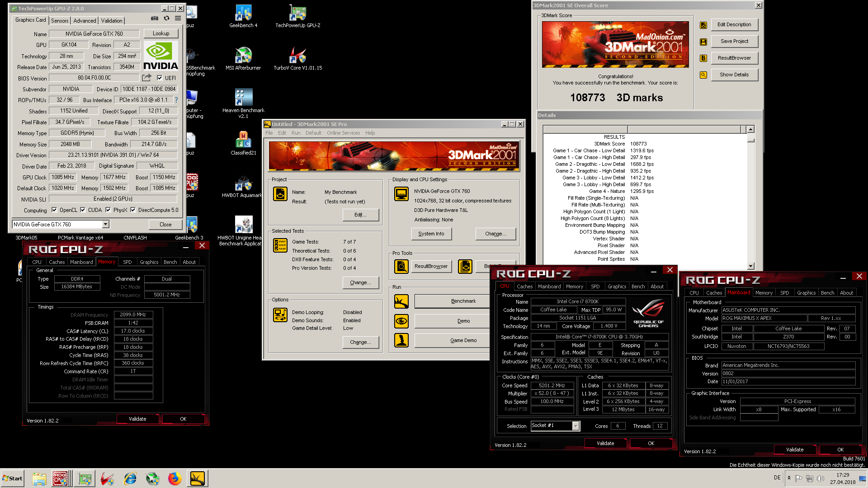The image size is (868, 488).
Task: Click the Game Demo button
Action: [452, 340]
